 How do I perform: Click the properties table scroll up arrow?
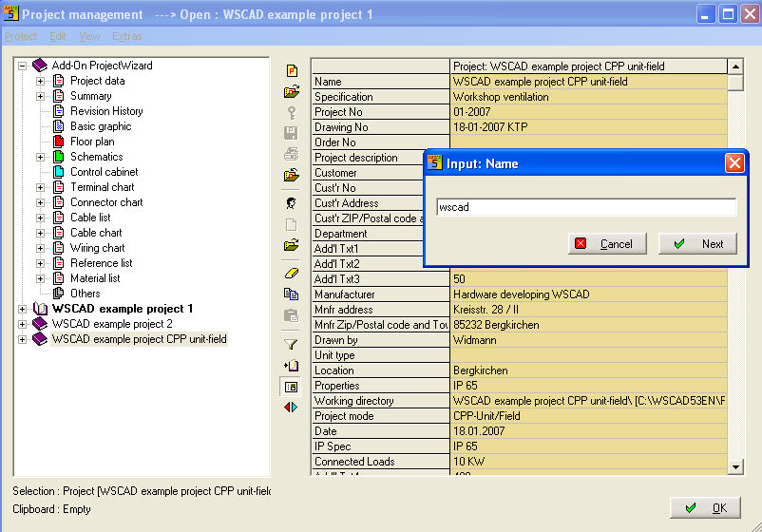click(735, 66)
